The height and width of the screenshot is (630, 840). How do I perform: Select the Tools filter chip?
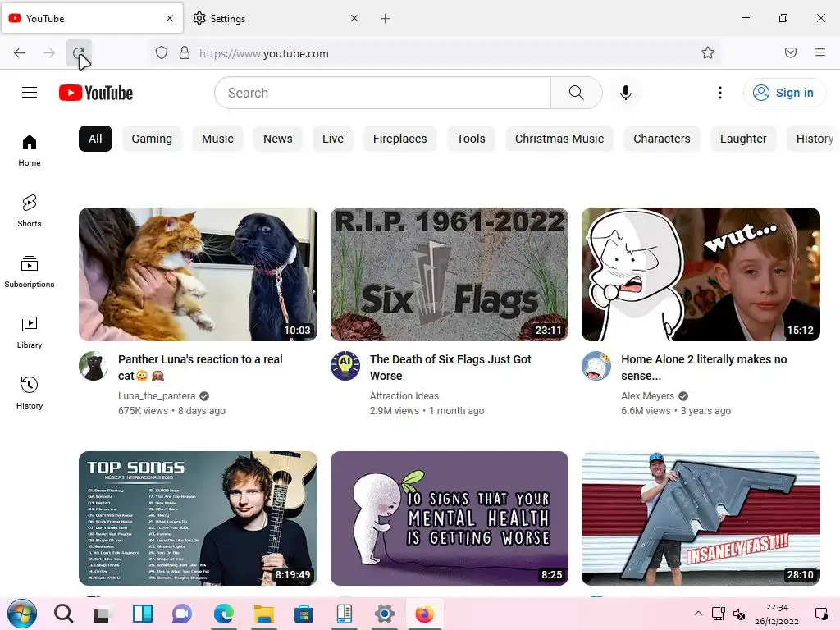pyautogui.click(x=471, y=139)
